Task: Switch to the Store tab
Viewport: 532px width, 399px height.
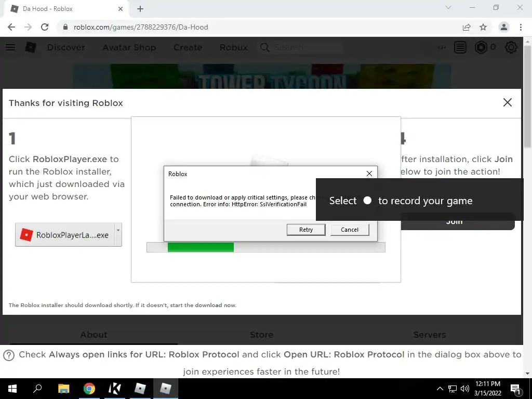Action: [262, 335]
